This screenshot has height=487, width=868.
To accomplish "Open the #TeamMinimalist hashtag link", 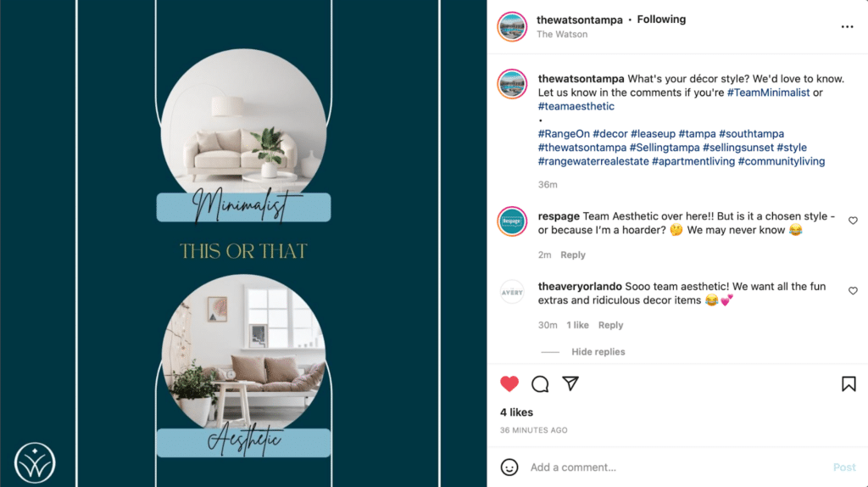I will [768, 92].
